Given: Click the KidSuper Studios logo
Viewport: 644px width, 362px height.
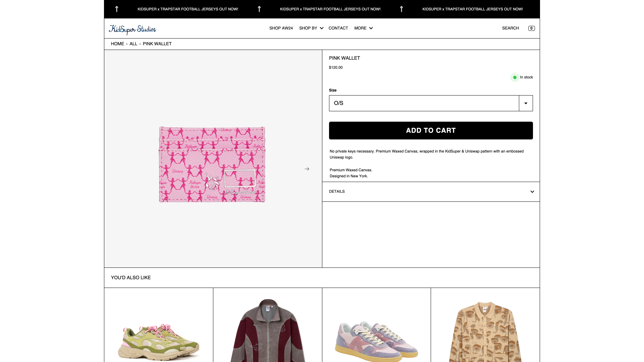Looking at the screenshot, I should [x=132, y=29].
